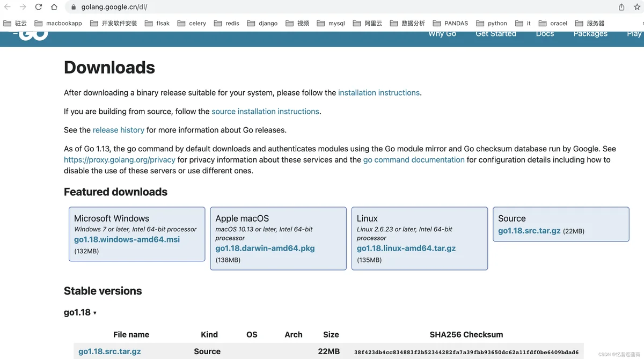Open the mysql bookmark folder
Screen dimensions: 644x359
point(331,23)
